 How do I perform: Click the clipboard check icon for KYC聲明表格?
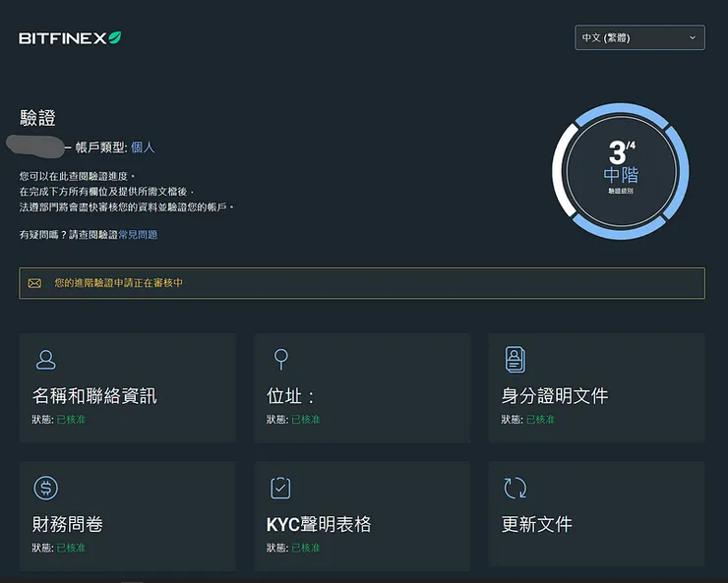tap(280, 488)
